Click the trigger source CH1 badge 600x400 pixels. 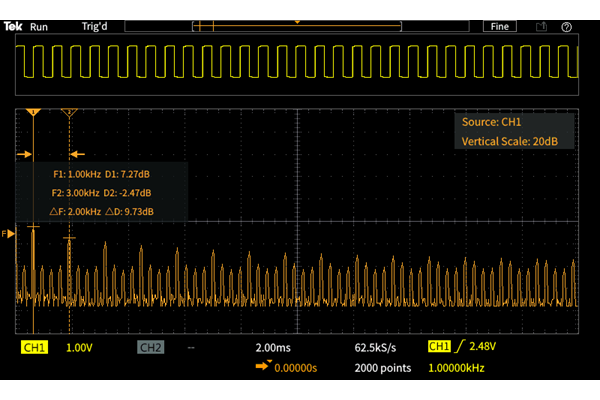pos(438,347)
